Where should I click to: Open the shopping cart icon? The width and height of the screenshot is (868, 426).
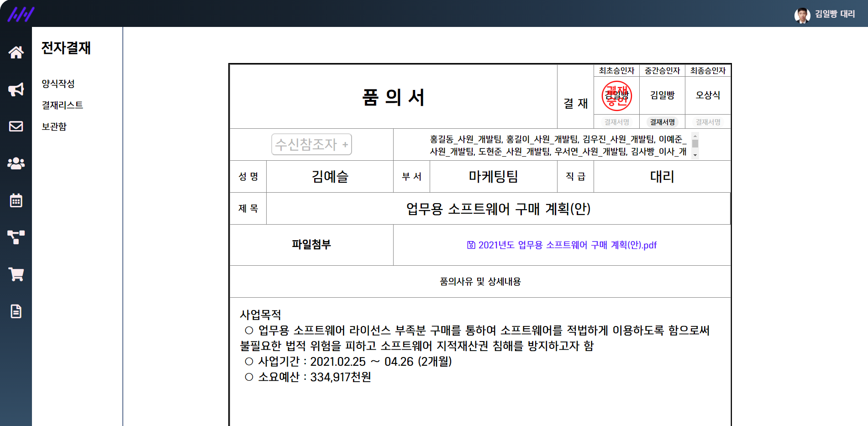point(16,274)
